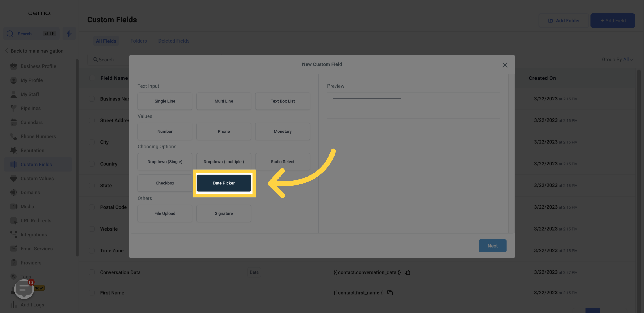Click the Providers clipboard icon
Screen dimensions: 644x313
click(x=14, y=262)
